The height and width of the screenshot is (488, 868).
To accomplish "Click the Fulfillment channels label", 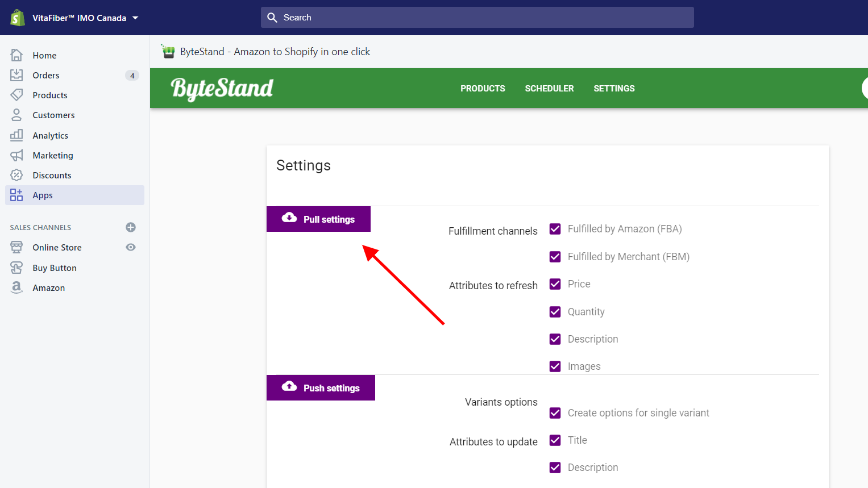I will (493, 231).
